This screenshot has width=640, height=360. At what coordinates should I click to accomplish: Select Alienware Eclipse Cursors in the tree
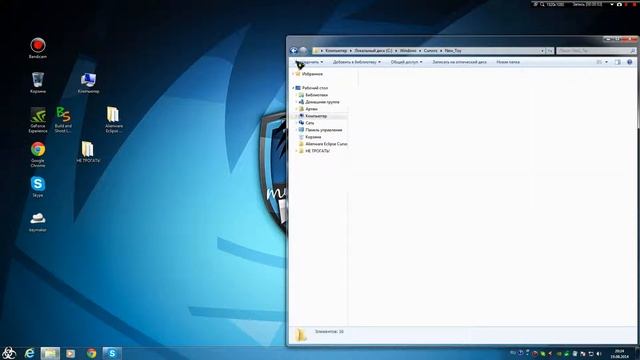326,144
